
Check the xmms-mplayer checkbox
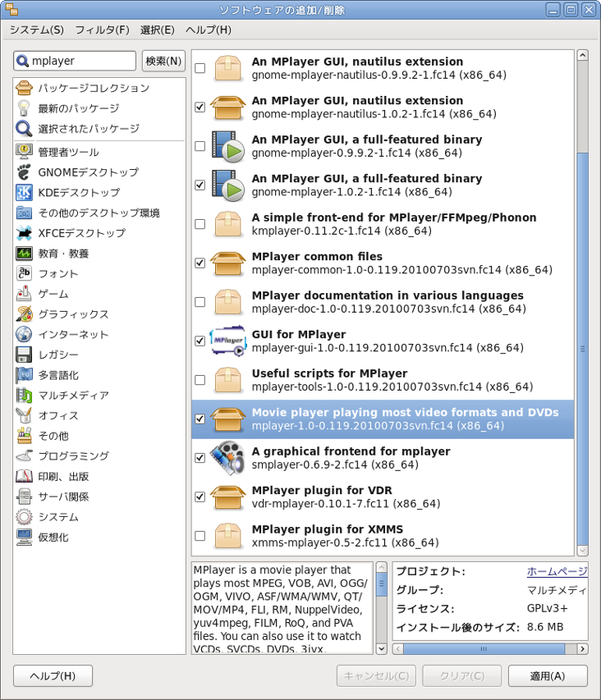click(200, 536)
